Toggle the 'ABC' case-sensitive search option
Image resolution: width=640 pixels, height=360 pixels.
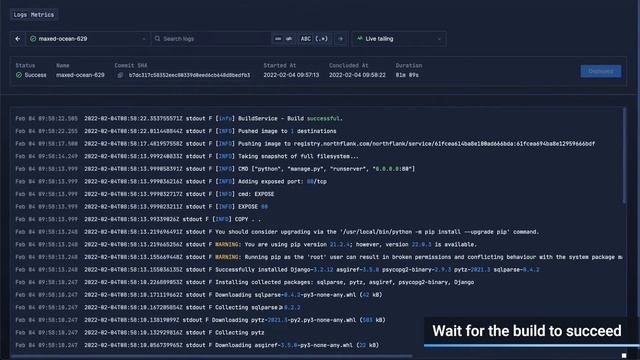point(305,39)
